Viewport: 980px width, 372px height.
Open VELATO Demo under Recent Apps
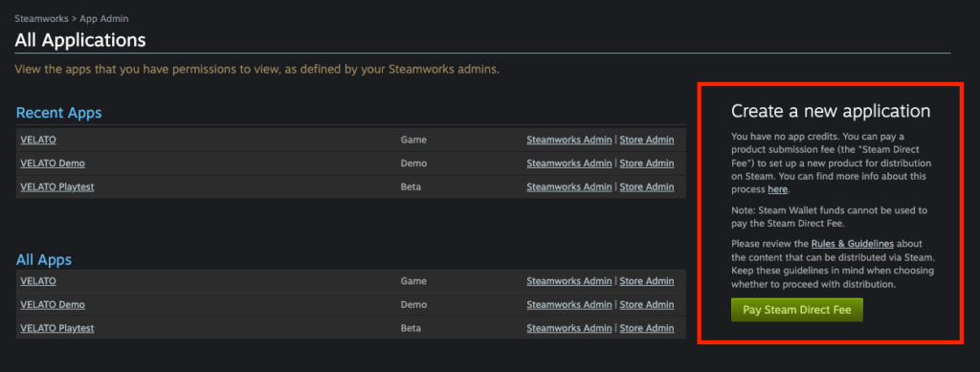[x=53, y=164]
